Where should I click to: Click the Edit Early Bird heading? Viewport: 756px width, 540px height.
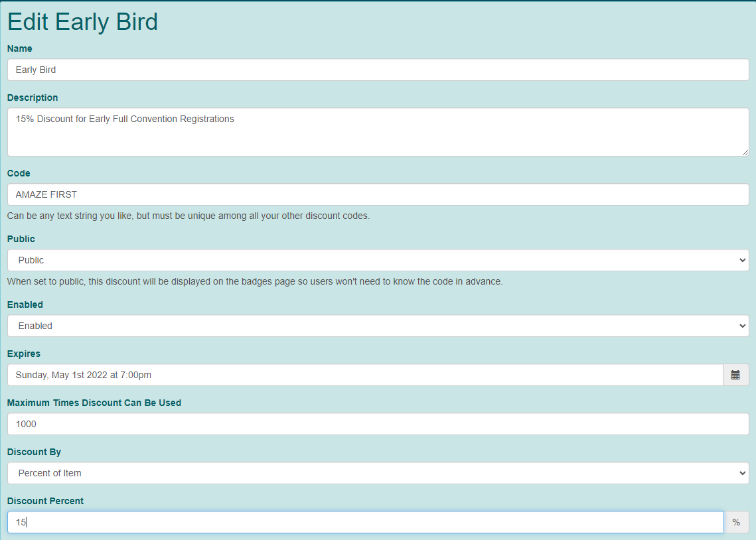(82, 22)
